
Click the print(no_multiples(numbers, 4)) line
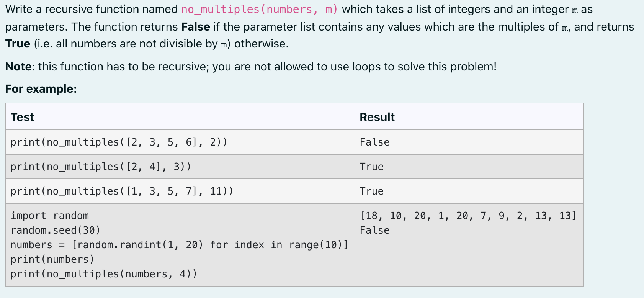pyautogui.click(x=104, y=274)
